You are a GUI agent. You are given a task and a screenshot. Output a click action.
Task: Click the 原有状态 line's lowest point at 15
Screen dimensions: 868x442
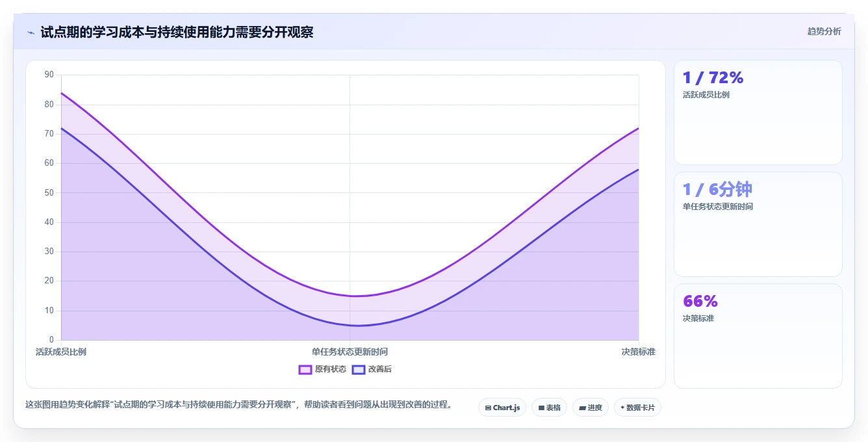[x=357, y=296]
